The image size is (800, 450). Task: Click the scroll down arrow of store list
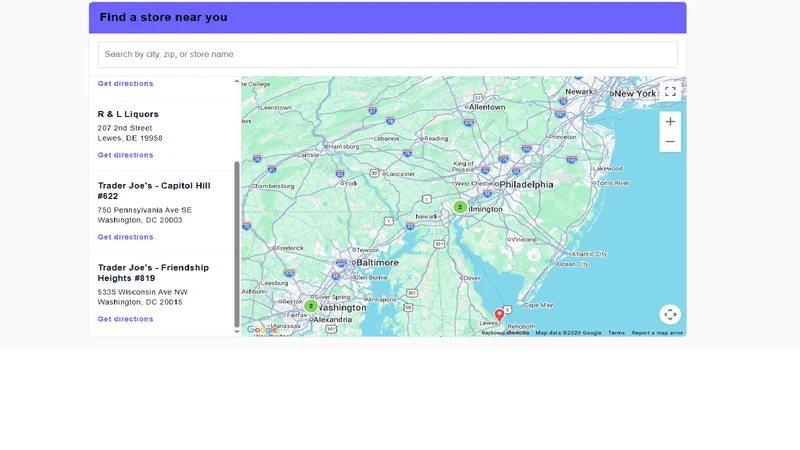[x=237, y=332]
